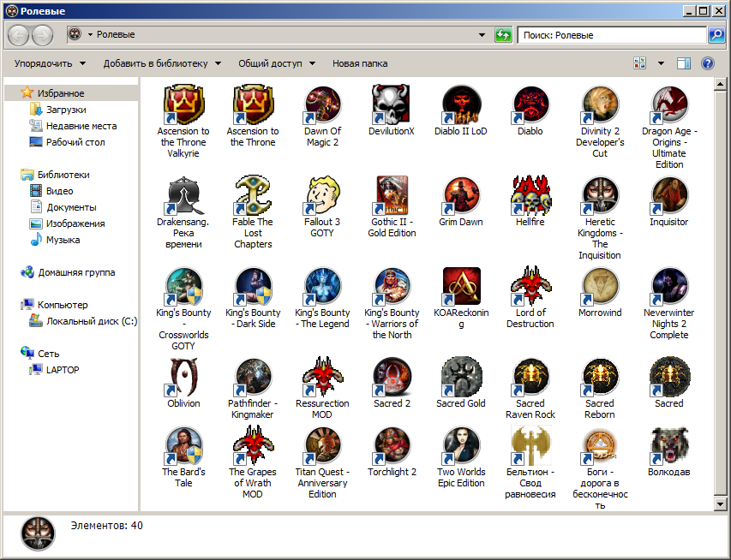Select the Drakensang shortcut icon
731x560 pixels.
(x=183, y=194)
